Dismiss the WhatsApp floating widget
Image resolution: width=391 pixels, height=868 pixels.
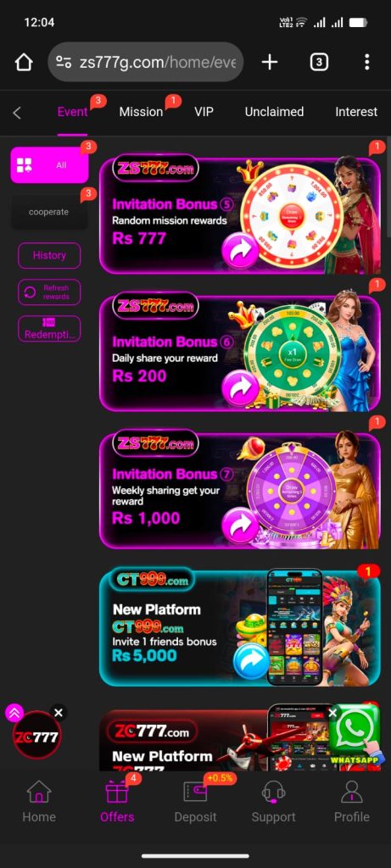(x=332, y=713)
